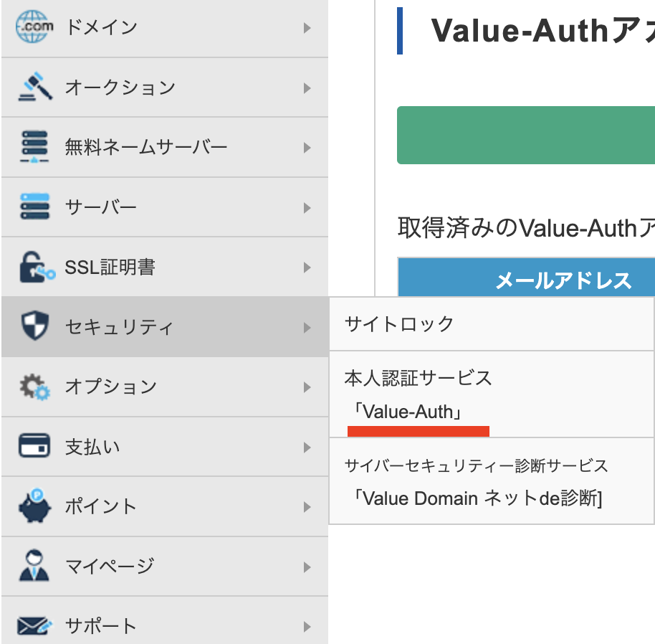655x644 pixels.
Task: Click the SSL certificate padlock icon
Action: click(34, 267)
